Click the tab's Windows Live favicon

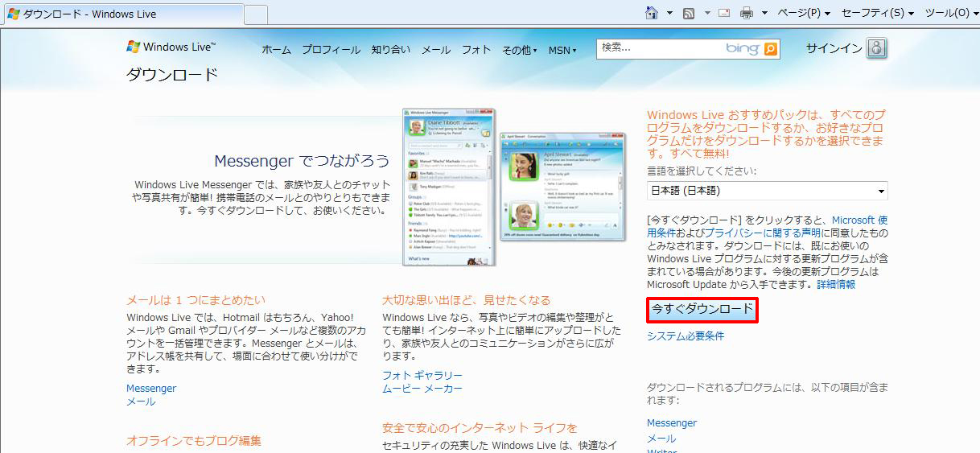point(14,14)
